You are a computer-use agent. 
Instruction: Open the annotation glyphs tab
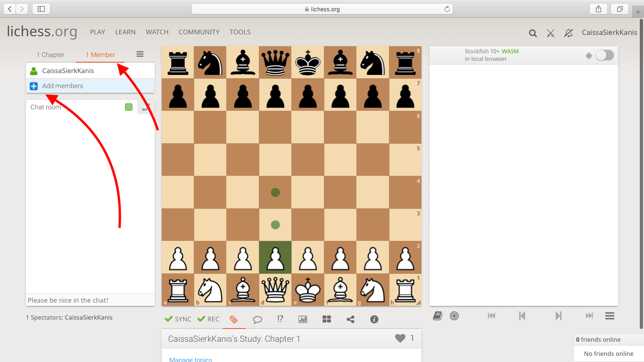pos(280,319)
